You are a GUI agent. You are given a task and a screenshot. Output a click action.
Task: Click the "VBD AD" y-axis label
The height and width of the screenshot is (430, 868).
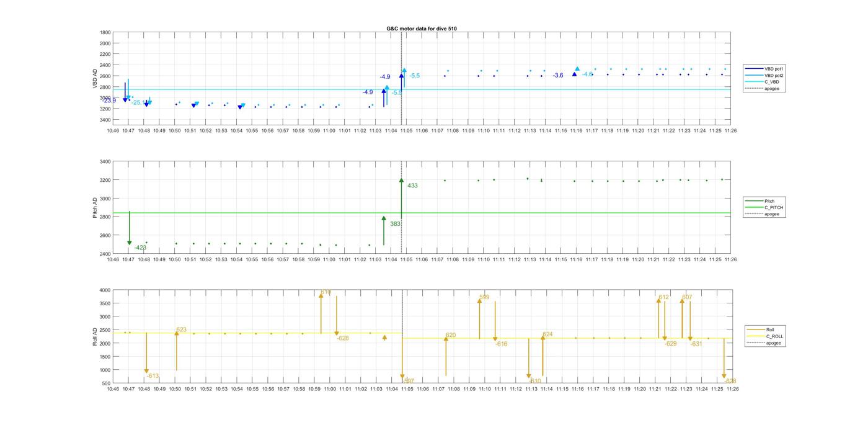click(95, 79)
